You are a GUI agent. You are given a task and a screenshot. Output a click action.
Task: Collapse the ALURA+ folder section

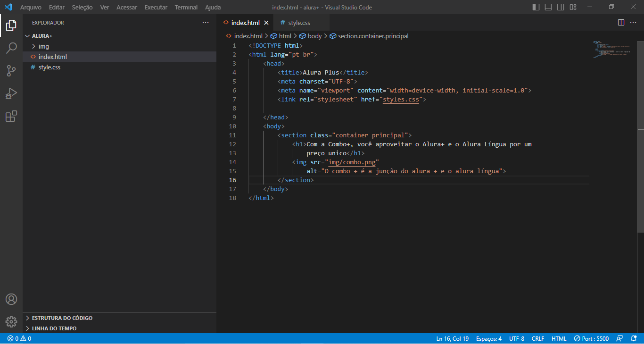[120, 36]
